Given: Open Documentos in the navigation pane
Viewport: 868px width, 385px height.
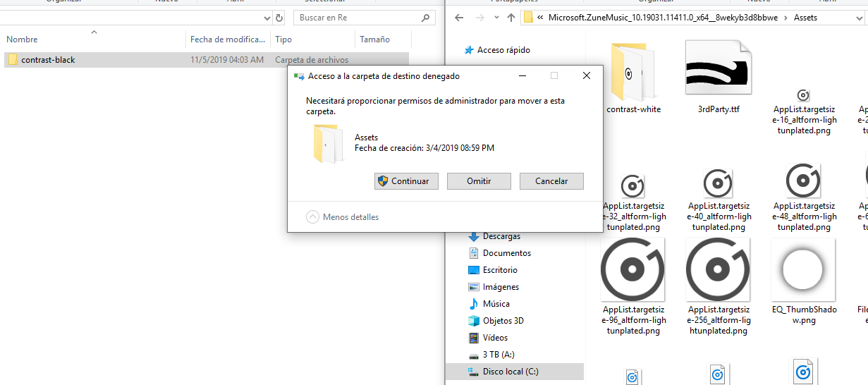Looking at the screenshot, I should (x=507, y=253).
